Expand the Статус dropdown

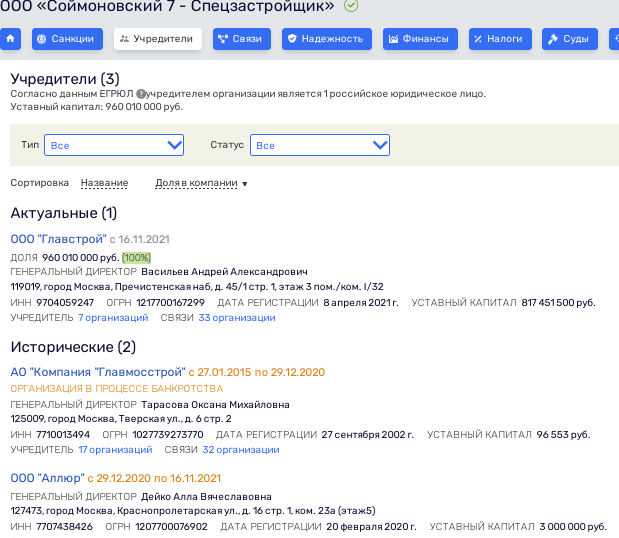(320, 145)
